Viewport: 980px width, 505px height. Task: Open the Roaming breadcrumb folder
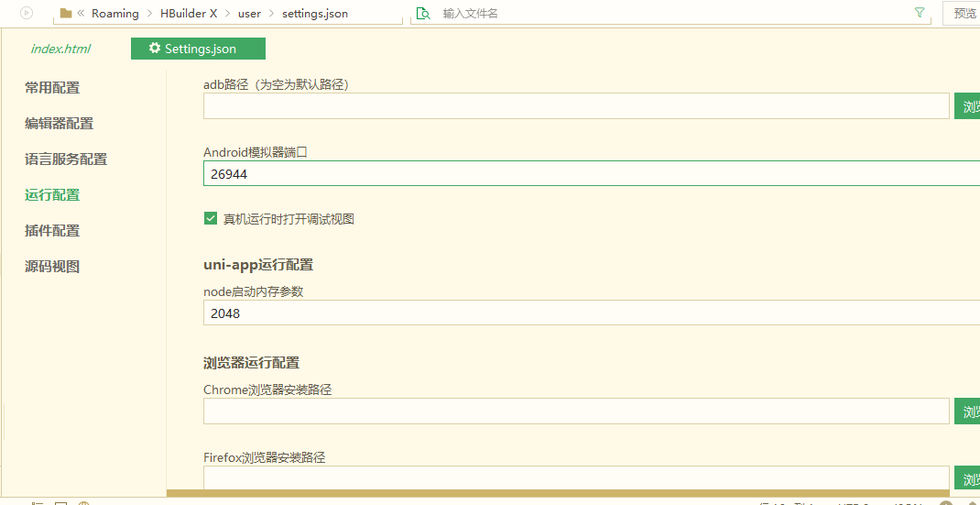click(x=115, y=13)
